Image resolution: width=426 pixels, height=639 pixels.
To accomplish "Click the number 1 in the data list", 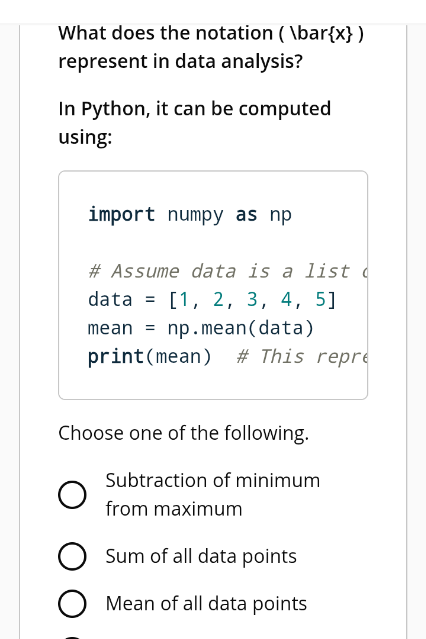I will pos(184,300).
